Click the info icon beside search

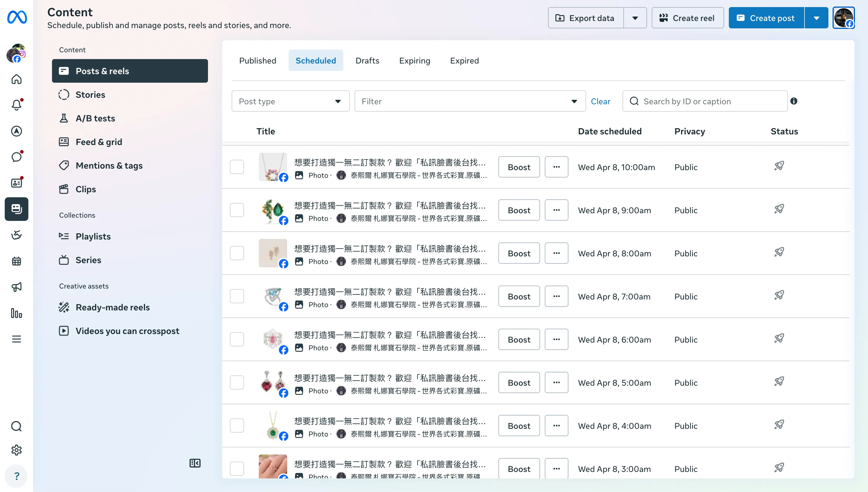pos(794,101)
